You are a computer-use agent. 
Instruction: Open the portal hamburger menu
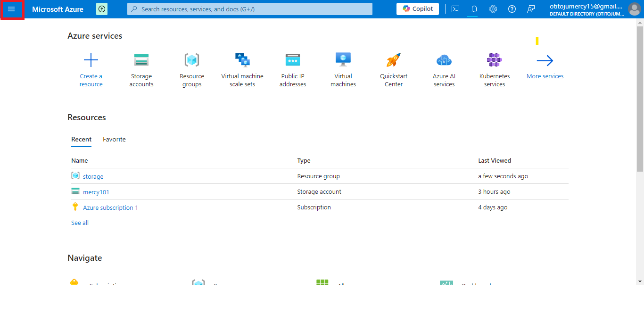coord(11,9)
